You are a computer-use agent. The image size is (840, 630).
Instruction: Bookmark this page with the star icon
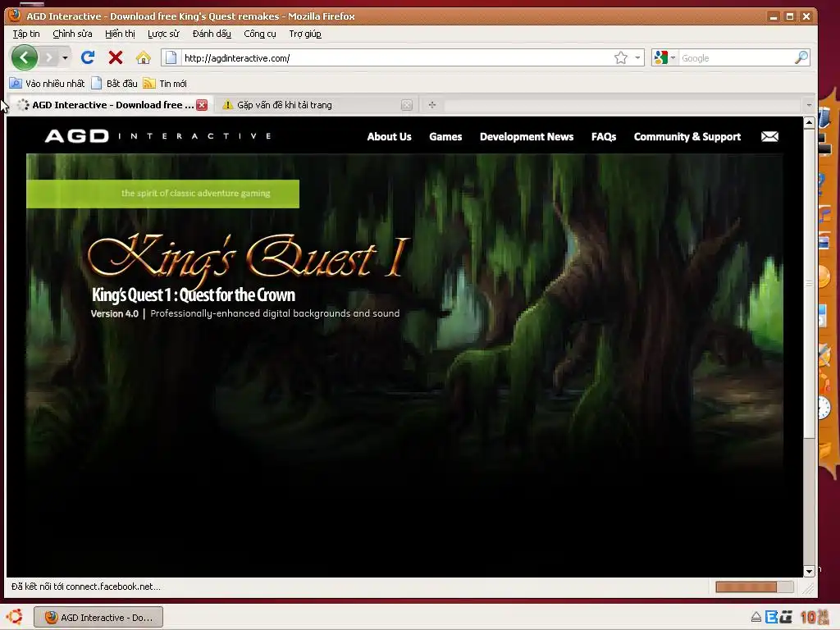click(621, 57)
